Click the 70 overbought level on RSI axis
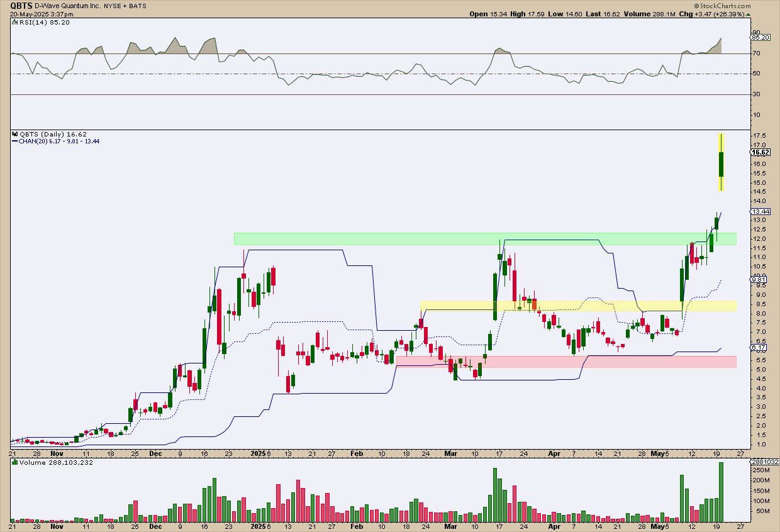780x532 pixels. coord(755,53)
